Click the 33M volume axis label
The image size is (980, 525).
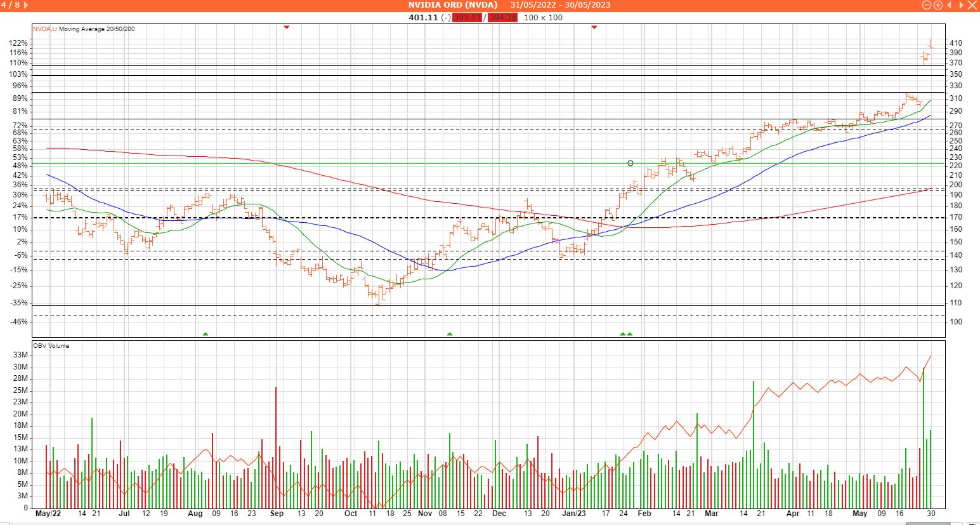click(21, 355)
